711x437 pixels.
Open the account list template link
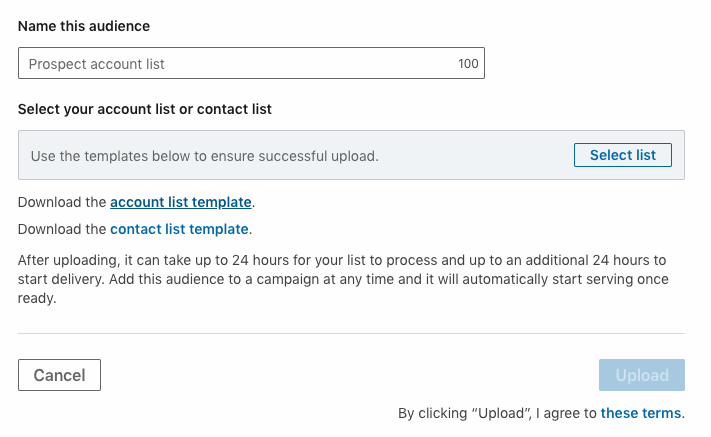(180, 202)
